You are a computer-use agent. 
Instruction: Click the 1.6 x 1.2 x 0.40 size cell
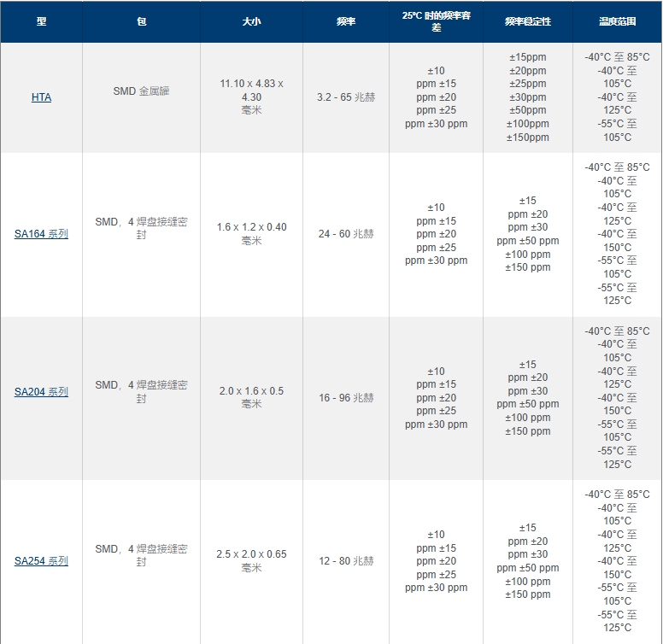(x=251, y=233)
